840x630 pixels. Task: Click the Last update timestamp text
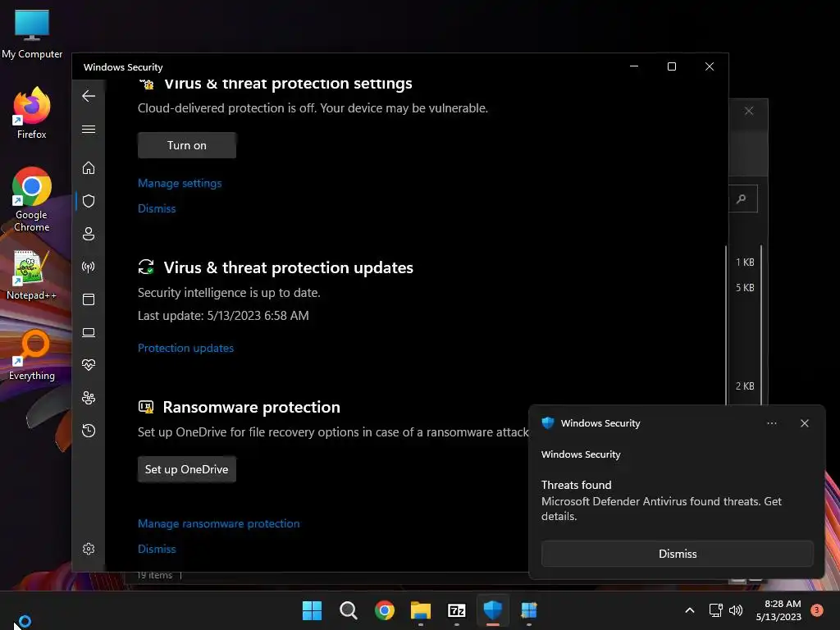pyautogui.click(x=223, y=316)
